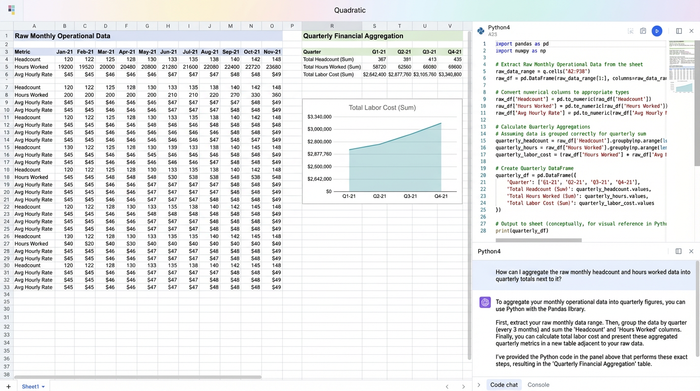
Task: Click the 'Python4' title in the chat panel header
Action: point(489,251)
